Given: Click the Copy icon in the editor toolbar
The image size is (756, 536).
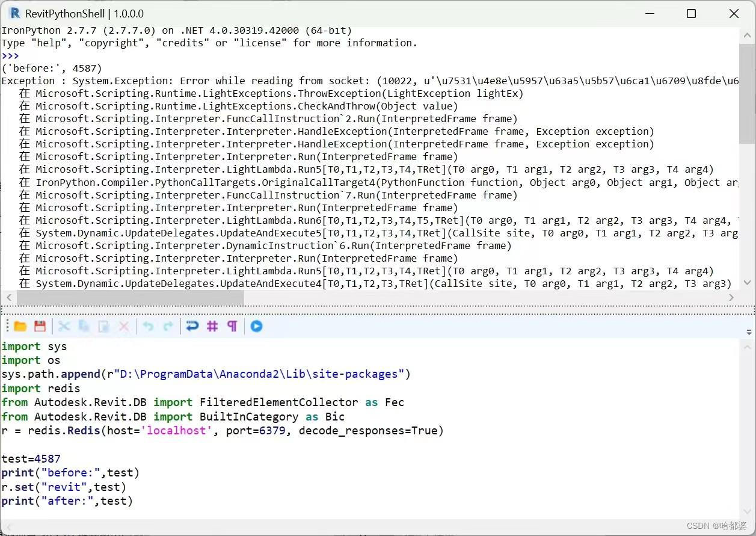Looking at the screenshot, I should tap(84, 325).
